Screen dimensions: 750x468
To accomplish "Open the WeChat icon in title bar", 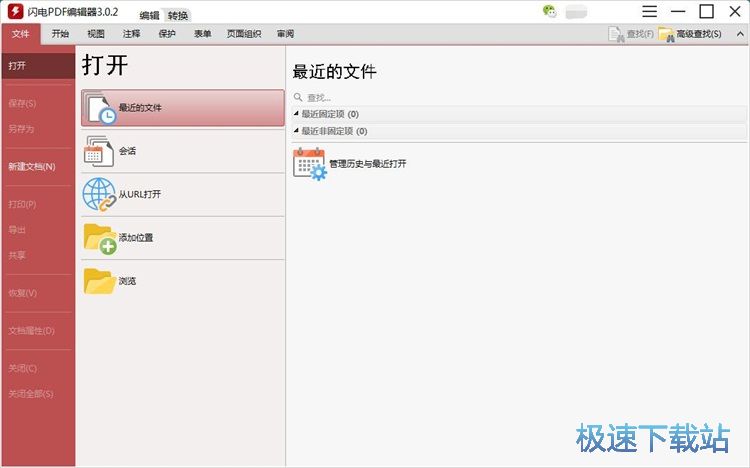I will coord(550,11).
